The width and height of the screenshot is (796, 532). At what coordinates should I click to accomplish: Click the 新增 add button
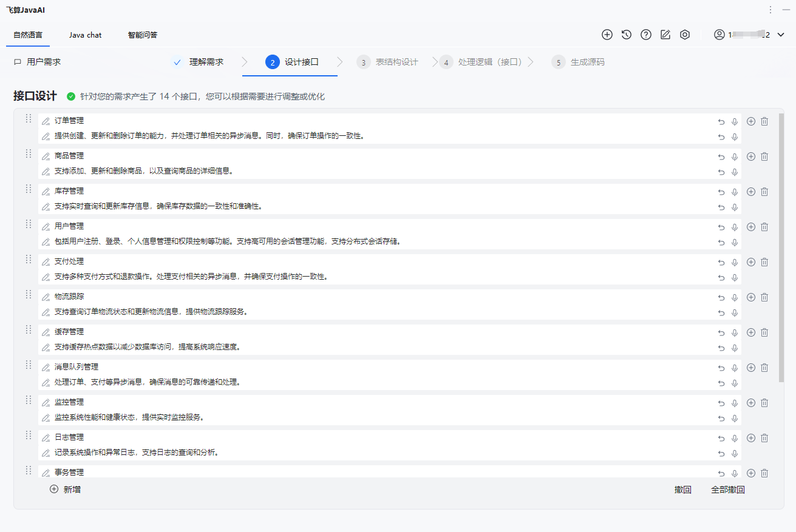[65, 490]
